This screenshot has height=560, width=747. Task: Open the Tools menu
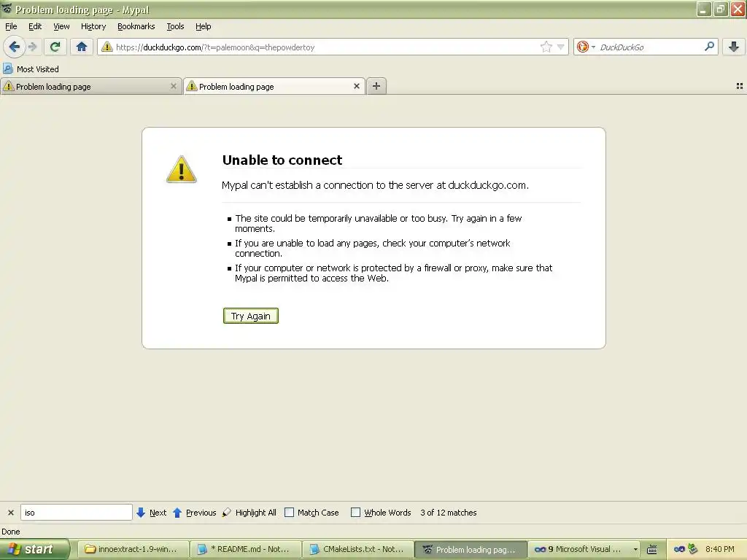175,27
